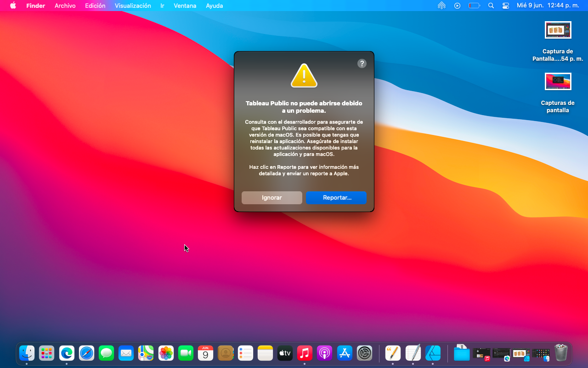Open Photos from the Dock
Image resolution: width=588 pixels, height=368 pixels.
click(166, 353)
